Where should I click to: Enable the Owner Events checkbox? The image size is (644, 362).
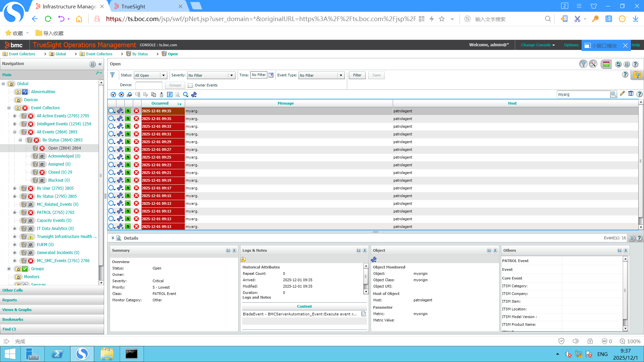pyautogui.click(x=190, y=85)
